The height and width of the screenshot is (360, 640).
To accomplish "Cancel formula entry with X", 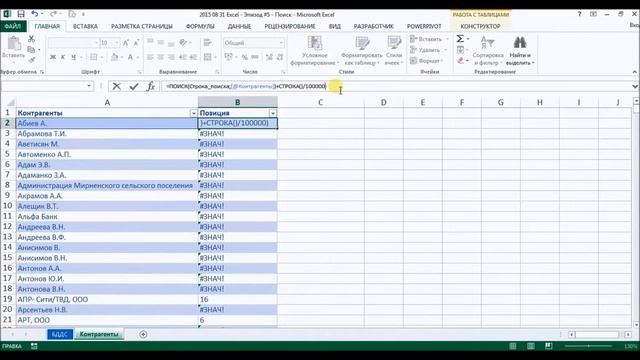I will click(117, 86).
